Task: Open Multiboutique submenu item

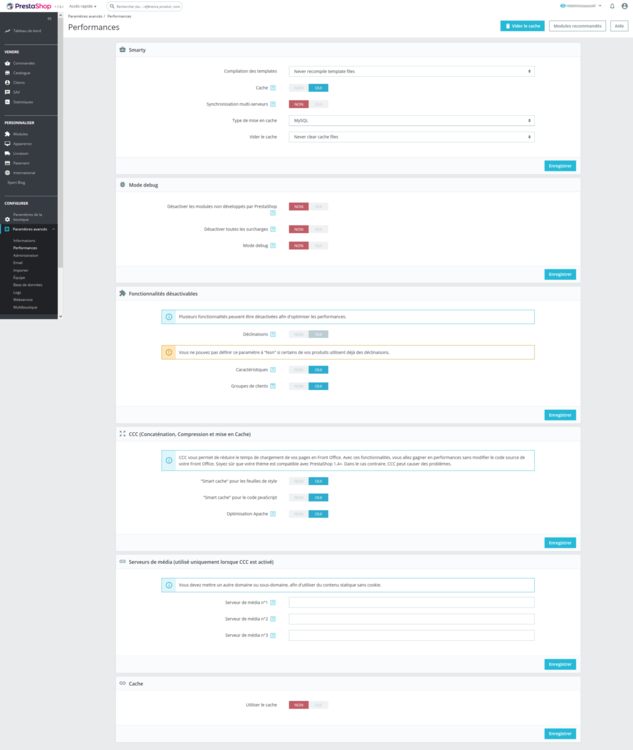Action: (25, 307)
